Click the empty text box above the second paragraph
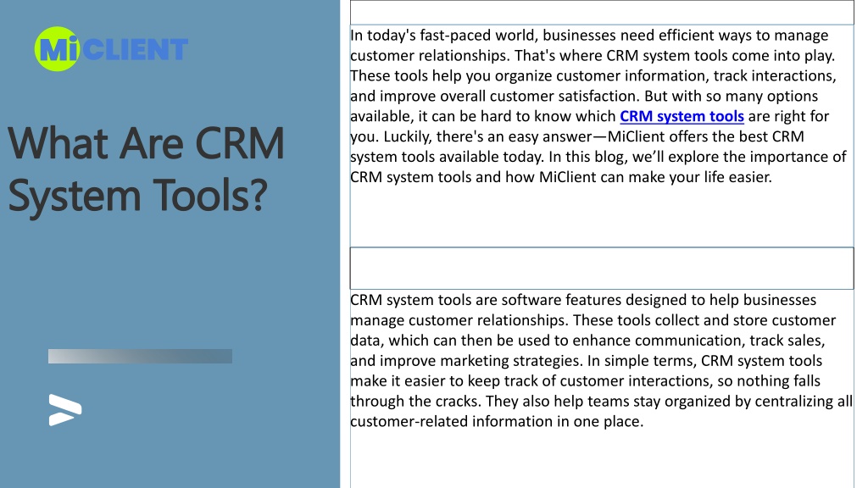 602,269
